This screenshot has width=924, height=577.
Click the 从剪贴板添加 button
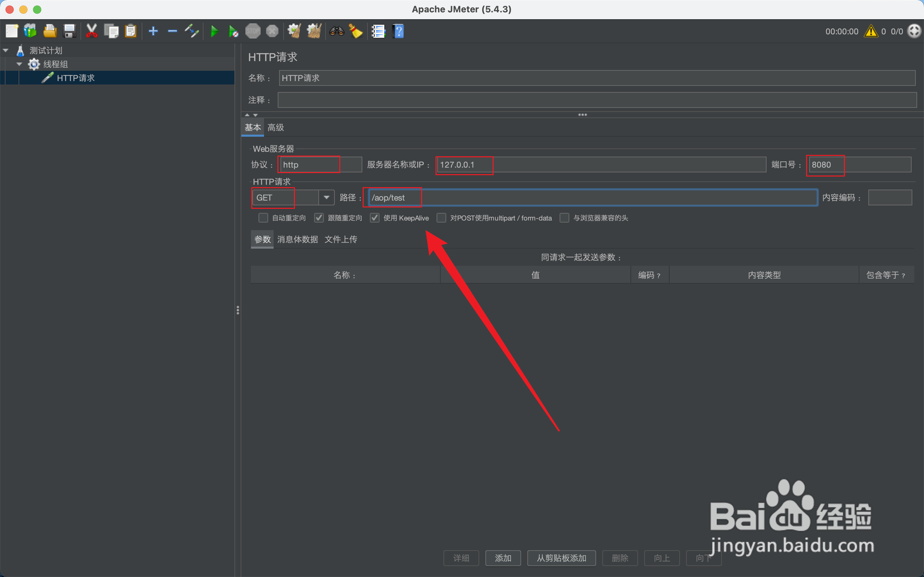[561, 558]
